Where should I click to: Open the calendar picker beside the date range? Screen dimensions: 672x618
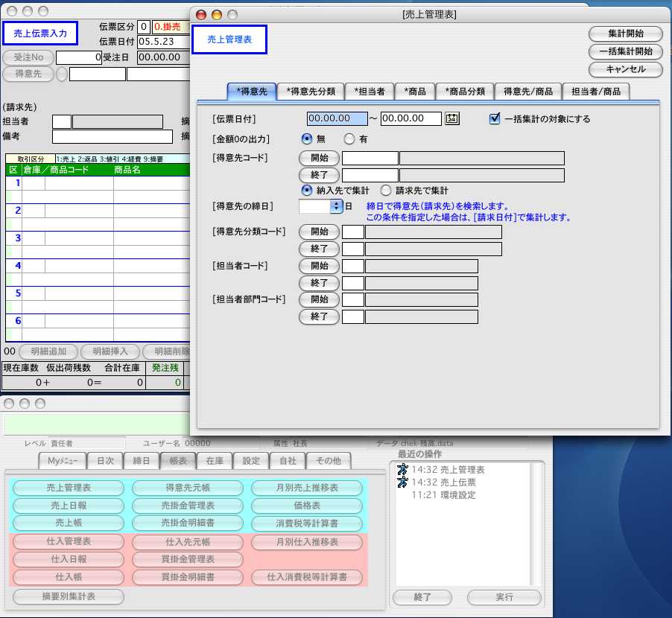[451, 118]
